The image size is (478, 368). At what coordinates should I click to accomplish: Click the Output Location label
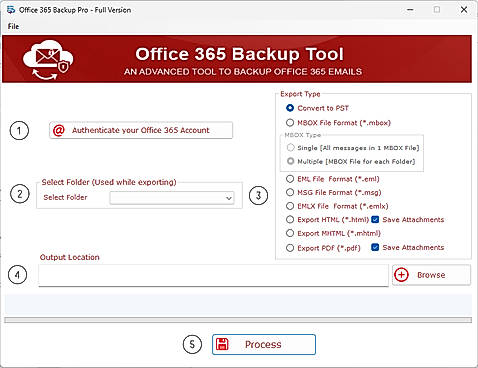70,257
